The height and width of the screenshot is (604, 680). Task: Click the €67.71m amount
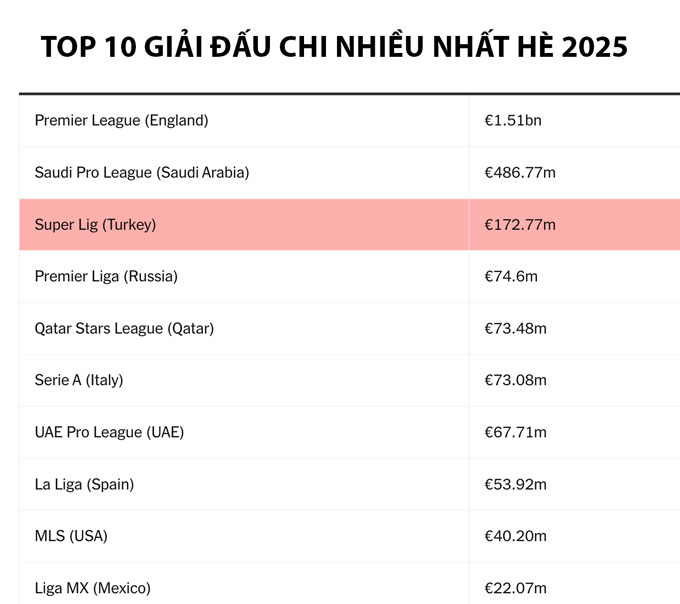pos(516,432)
